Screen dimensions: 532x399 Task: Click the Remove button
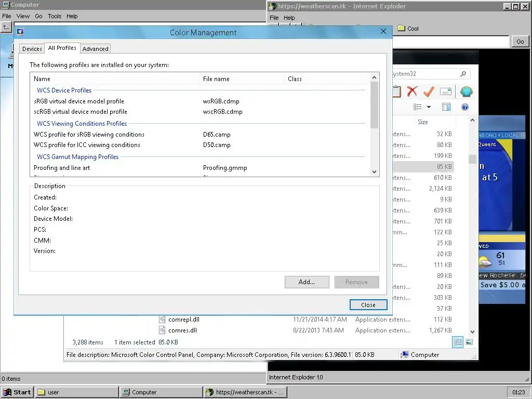point(356,282)
